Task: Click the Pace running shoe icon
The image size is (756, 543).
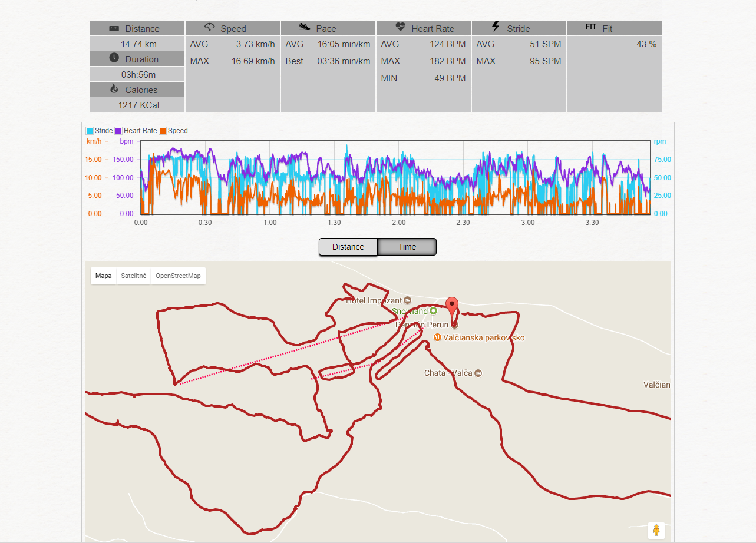Action: 305,27
